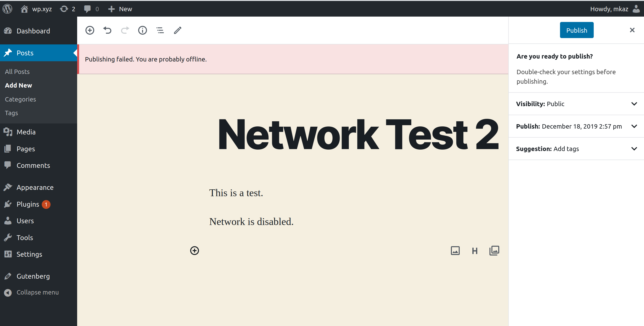Screen dimensions: 644x326
Task: Select the edit pencil tool
Action: click(177, 30)
